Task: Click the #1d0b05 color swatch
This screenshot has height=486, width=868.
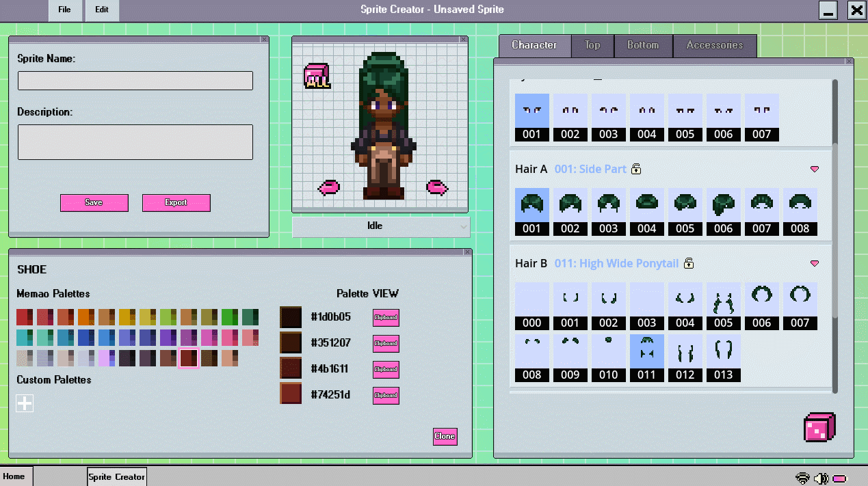Action: coord(291,317)
